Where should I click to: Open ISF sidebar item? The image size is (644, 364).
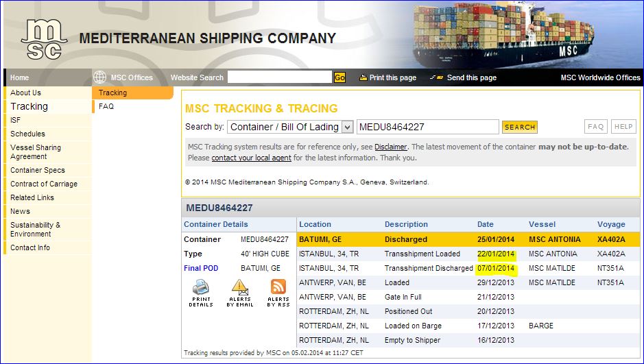coord(15,120)
